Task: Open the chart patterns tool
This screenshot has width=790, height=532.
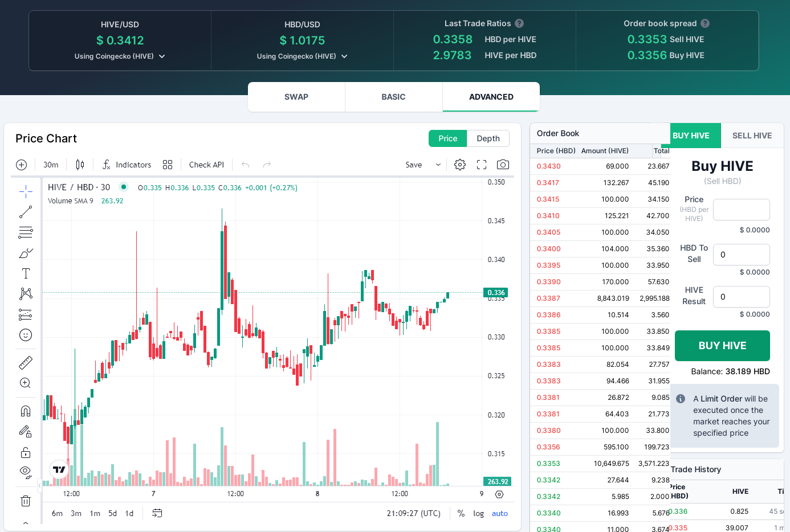Action: point(26,294)
